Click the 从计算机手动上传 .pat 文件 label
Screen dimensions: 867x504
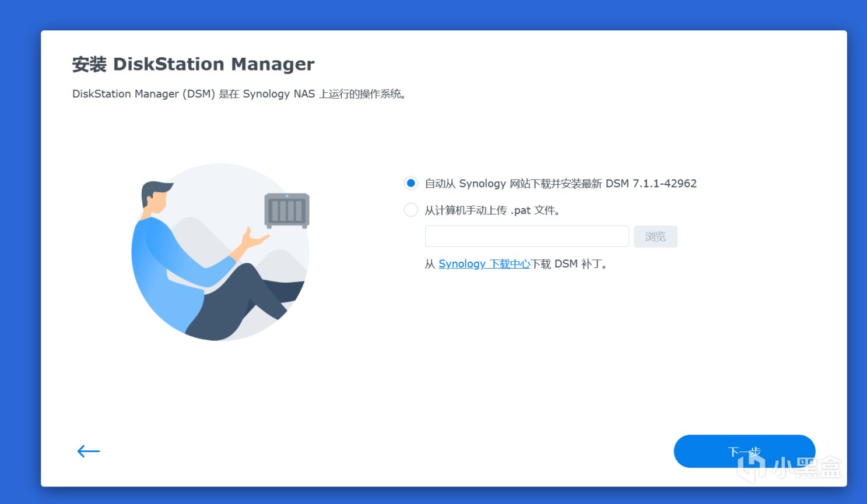tap(493, 210)
